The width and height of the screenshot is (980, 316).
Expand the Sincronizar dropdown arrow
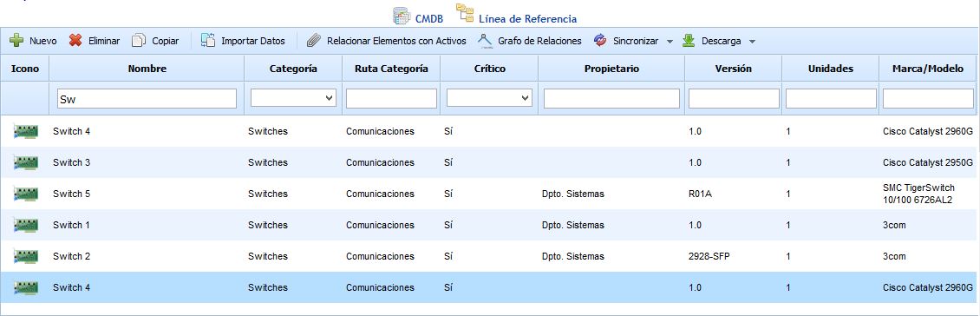pos(670,42)
